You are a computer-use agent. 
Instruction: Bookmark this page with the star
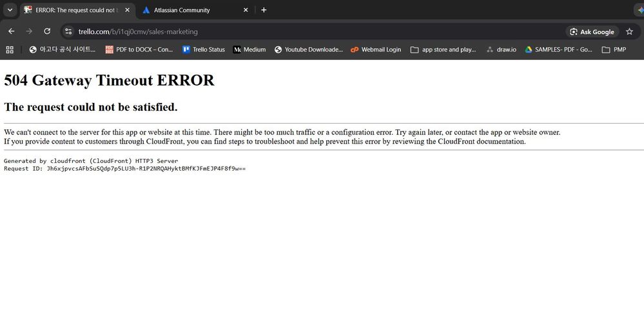[x=629, y=32]
